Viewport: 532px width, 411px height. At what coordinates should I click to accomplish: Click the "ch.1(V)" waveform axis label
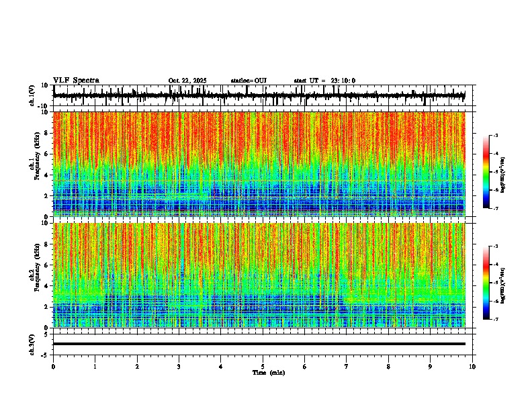32,95
